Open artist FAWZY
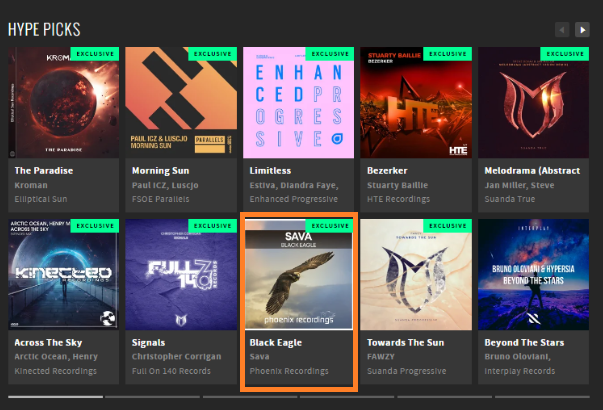 [381, 357]
